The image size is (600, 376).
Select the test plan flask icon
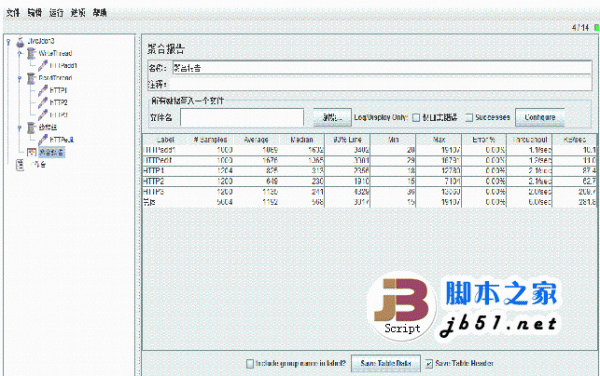(x=20, y=41)
